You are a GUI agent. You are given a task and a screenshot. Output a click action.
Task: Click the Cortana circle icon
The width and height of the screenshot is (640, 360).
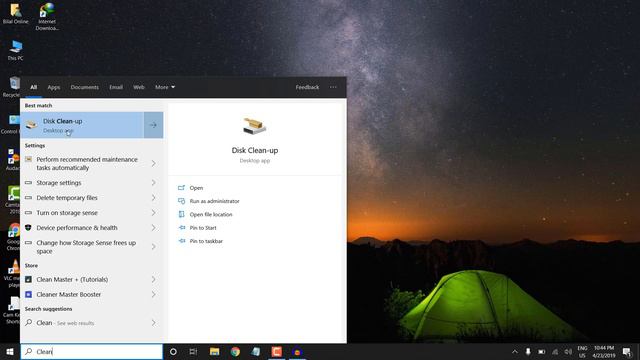173,351
